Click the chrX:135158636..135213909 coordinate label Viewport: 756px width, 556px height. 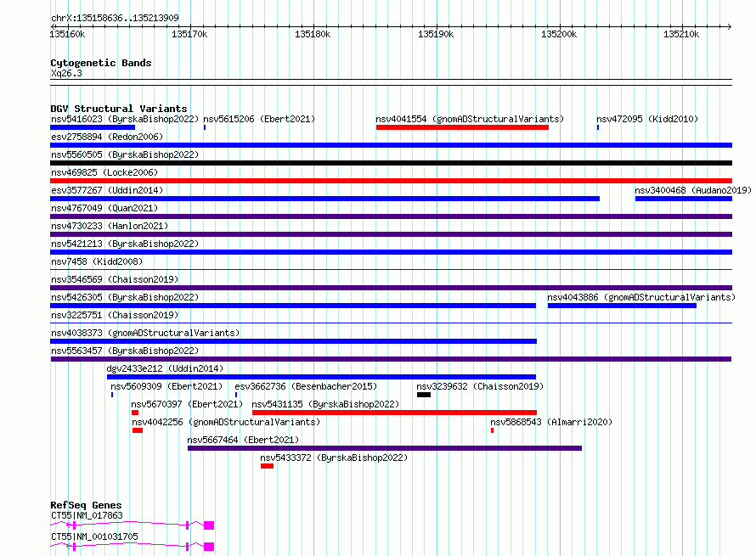[x=115, y=18]
